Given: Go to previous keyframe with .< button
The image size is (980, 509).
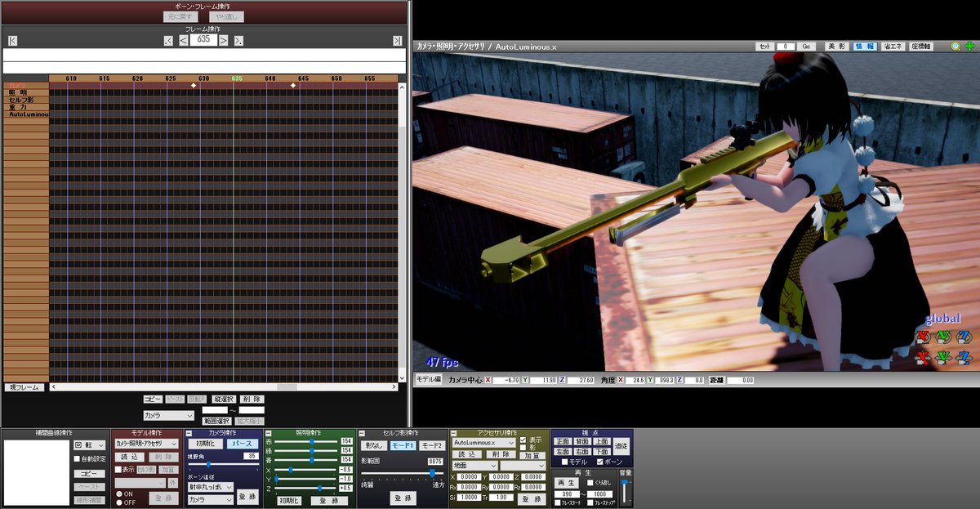Looking at the screenshot, I should click(168, 40).
